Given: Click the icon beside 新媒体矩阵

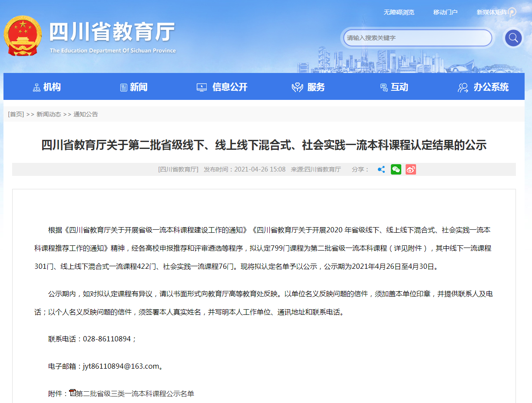Looking at the screenshot, I should (x=512, y=12).
